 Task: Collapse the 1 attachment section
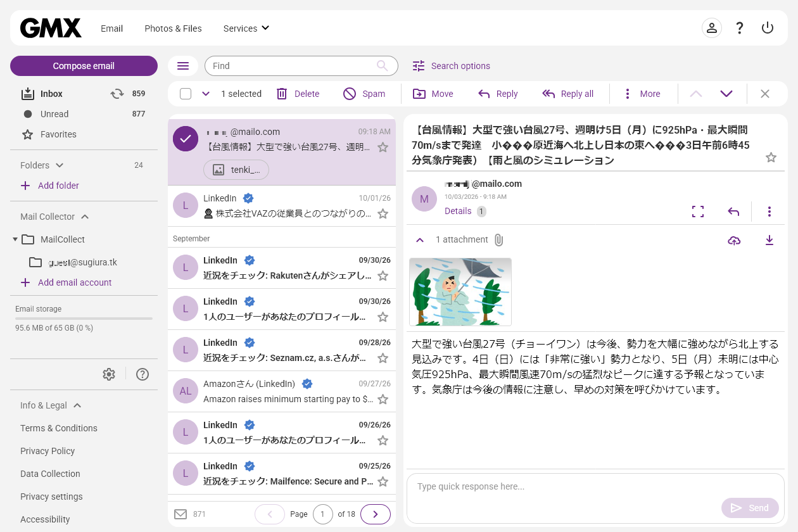point(419,240)
